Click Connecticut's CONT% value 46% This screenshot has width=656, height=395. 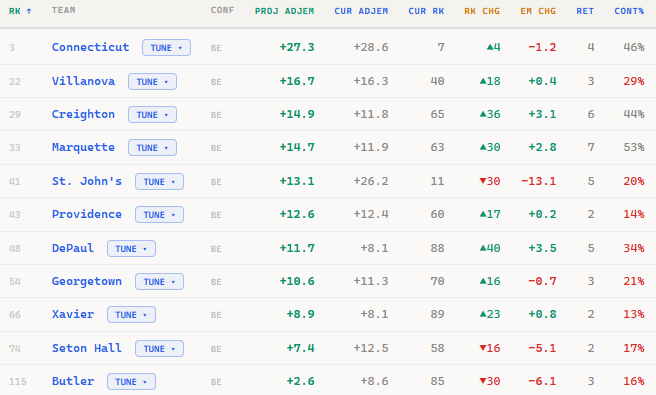pos(634,47)
